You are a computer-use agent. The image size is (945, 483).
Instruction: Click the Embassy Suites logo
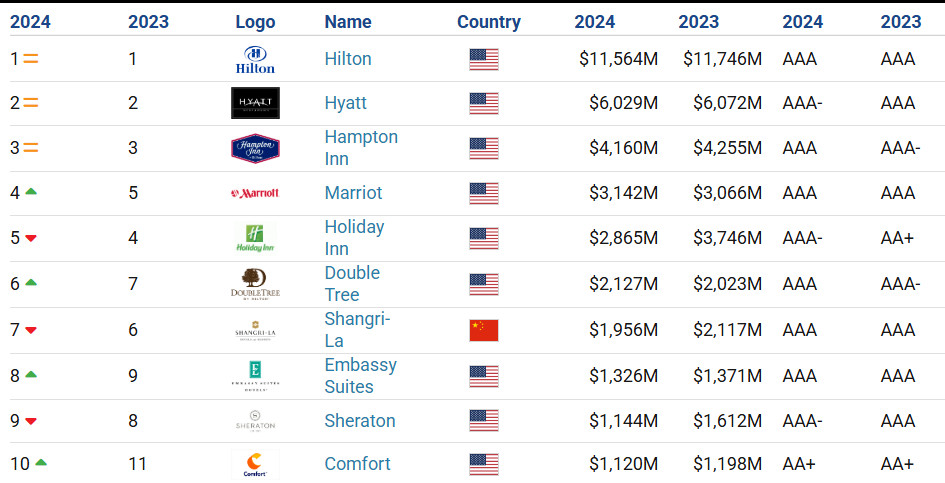(x=255, y=376)
